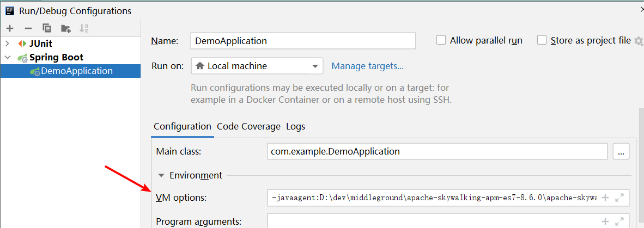Click the Name input field
This screenshot has height=228, width=644.
[x=303, y=41]
